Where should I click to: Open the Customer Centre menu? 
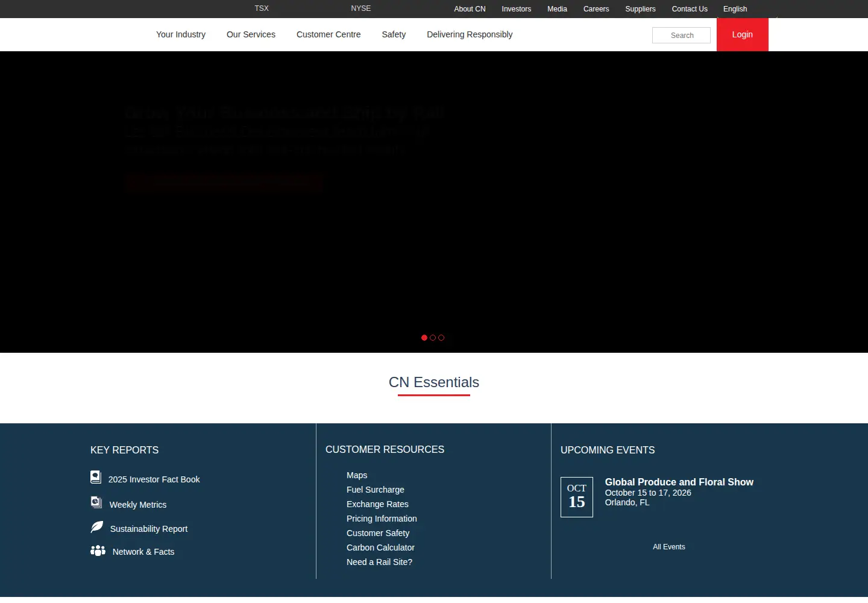[x=329, y=34]
